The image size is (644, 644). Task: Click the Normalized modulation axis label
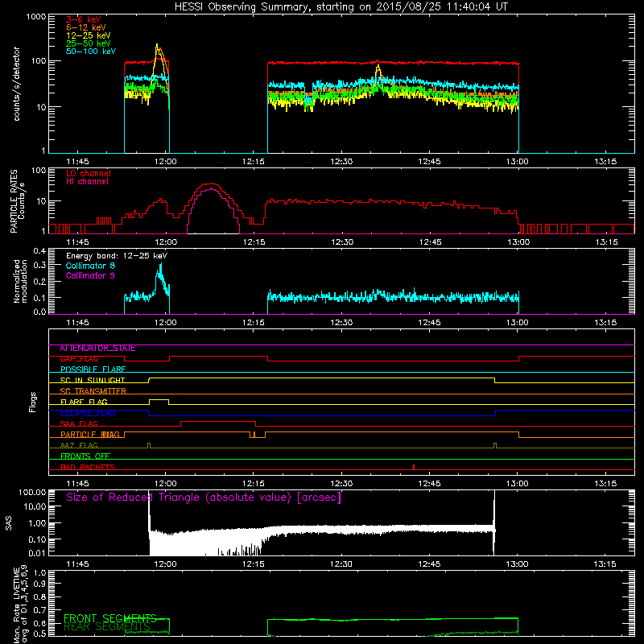tap(20, 281)
